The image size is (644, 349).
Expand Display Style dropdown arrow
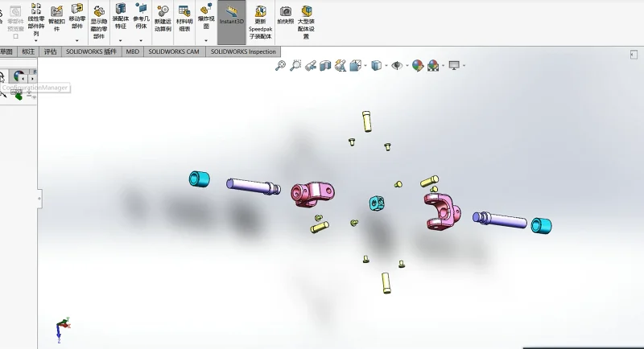point(386,66)
